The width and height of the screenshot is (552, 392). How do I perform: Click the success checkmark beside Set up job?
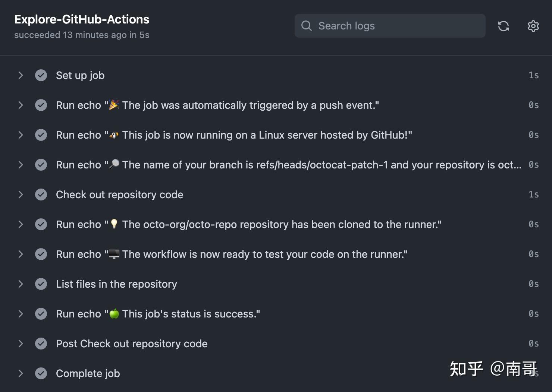41,75
